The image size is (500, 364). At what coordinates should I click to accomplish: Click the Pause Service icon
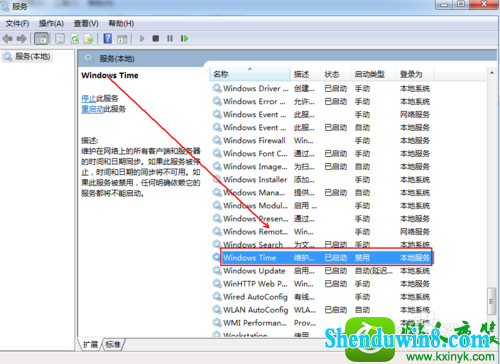coord(170,38)
